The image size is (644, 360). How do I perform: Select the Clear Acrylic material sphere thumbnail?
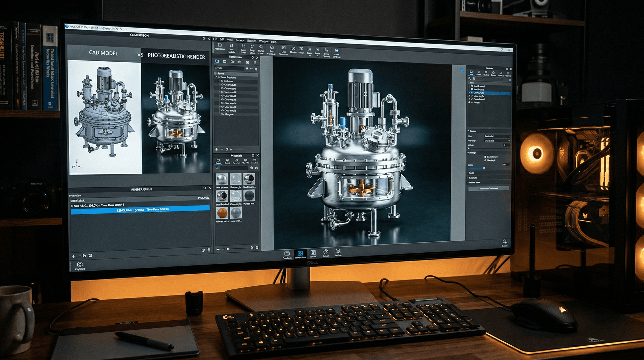coord(236,179)
